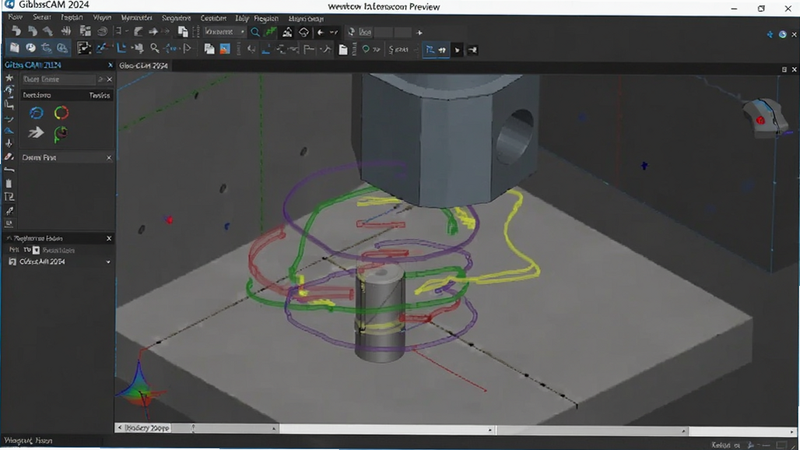The height and width of the screenshot is (450, 800).
Task: Click the clock-like icon in highlighted toolbar group
Action: (x=31, y=48)
